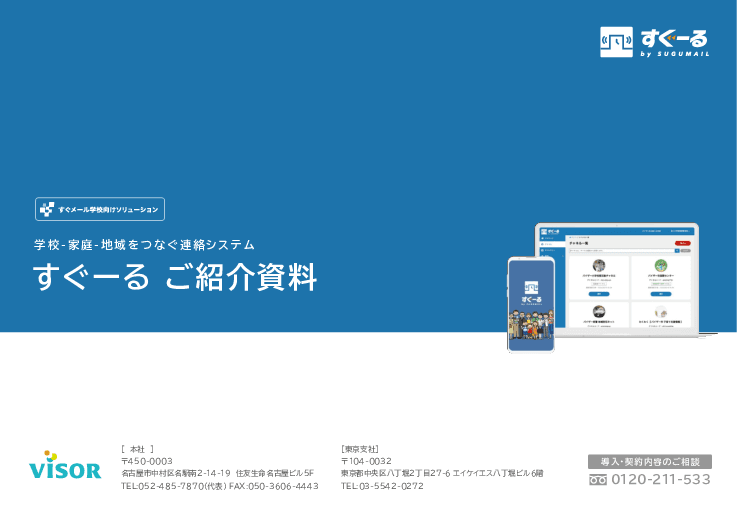Click the subtitle 学校-家庭-地域をつなぐ連絡システム

tap(144, 244)
